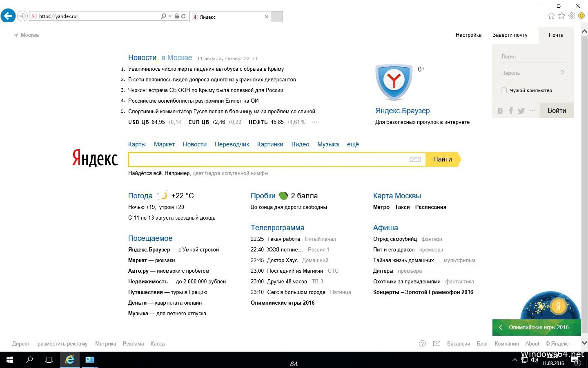Screen dimensions: 588x368
Task: Open Task View on the taskbar
Action: pos(49,360)
